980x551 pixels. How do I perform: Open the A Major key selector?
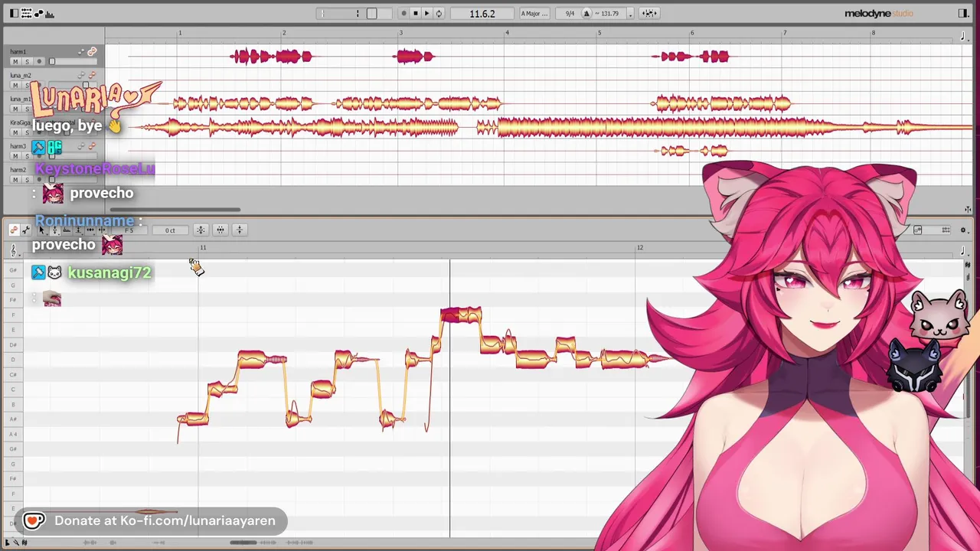[534, 13]
